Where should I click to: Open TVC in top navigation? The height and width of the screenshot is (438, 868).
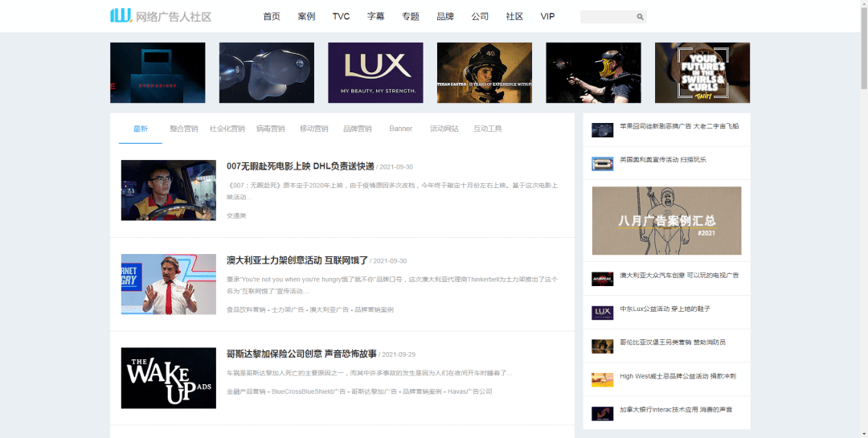(341, 17)
